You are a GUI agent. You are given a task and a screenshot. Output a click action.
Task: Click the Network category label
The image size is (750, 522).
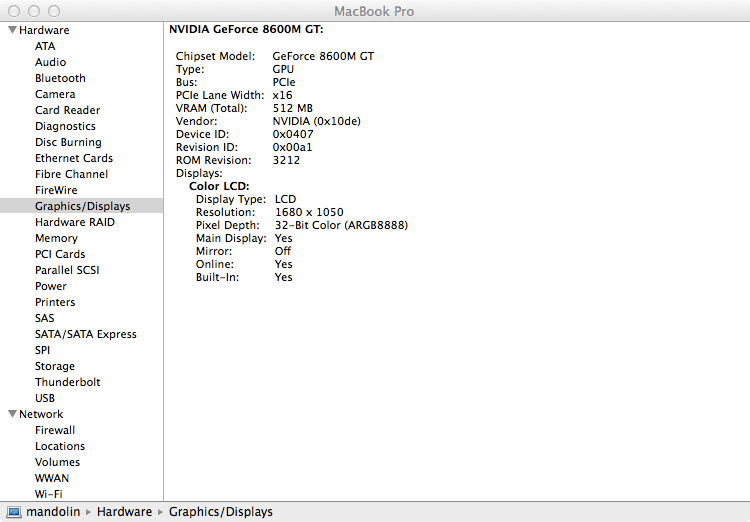(41, 414)
